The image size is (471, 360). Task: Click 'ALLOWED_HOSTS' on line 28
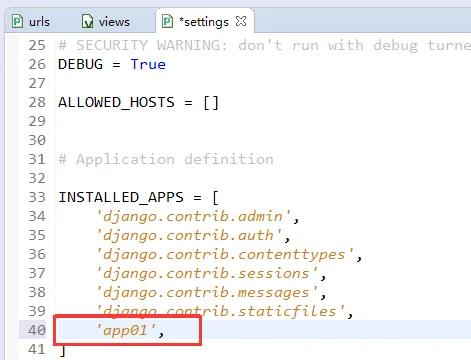116,102
